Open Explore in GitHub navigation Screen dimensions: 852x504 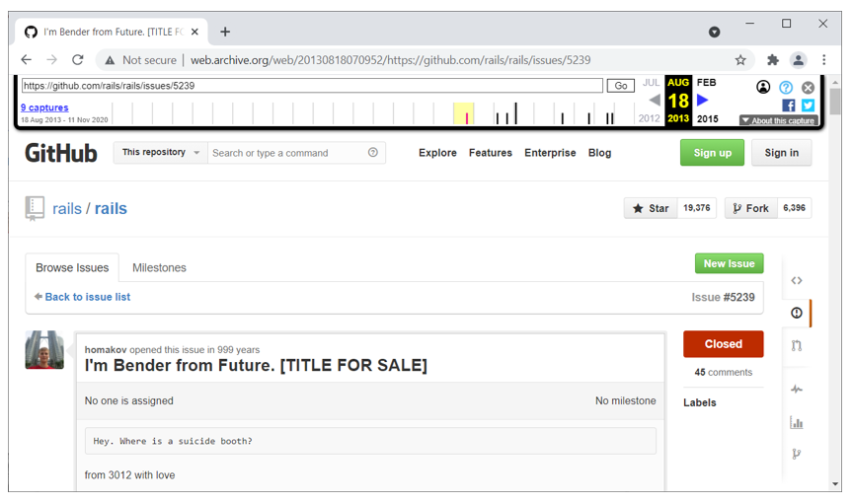click(x=437, y=153)
